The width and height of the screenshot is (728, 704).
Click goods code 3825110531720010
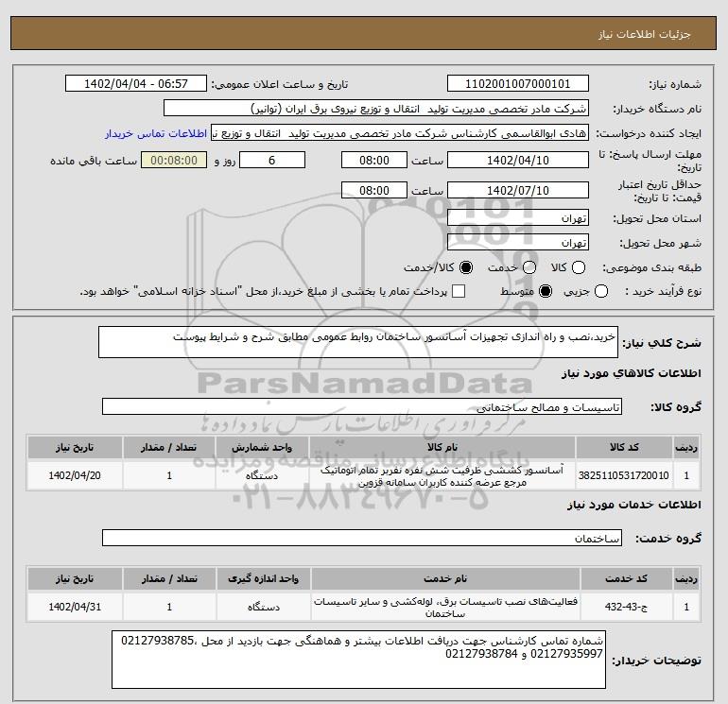pos(624,475)
